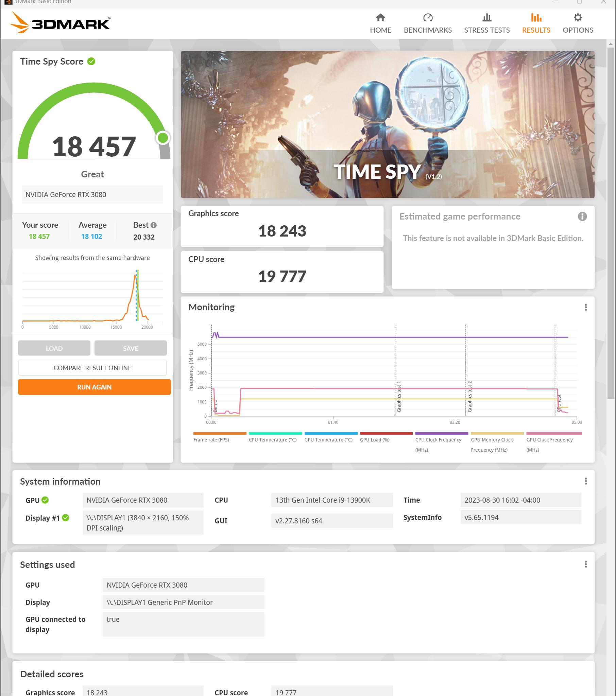Click the Time field 2023-08-30 16:02
616x696 pixels.
point(520,500)
